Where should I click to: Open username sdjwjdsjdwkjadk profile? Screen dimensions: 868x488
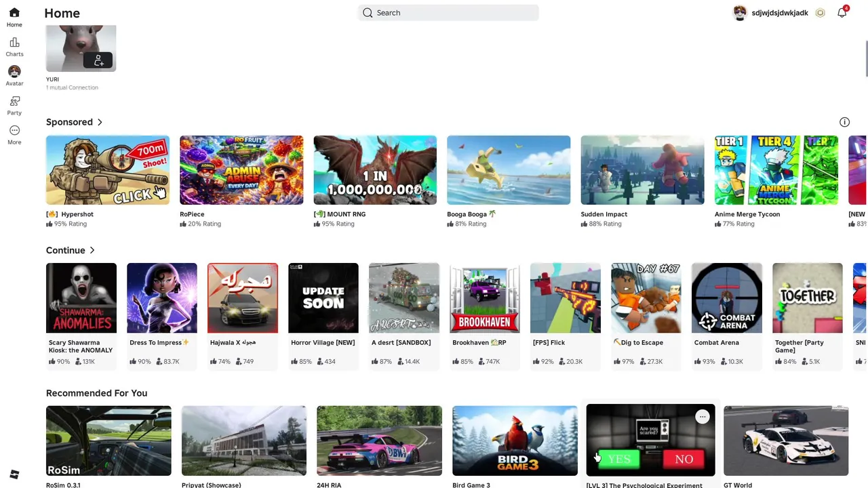[780, 13]
